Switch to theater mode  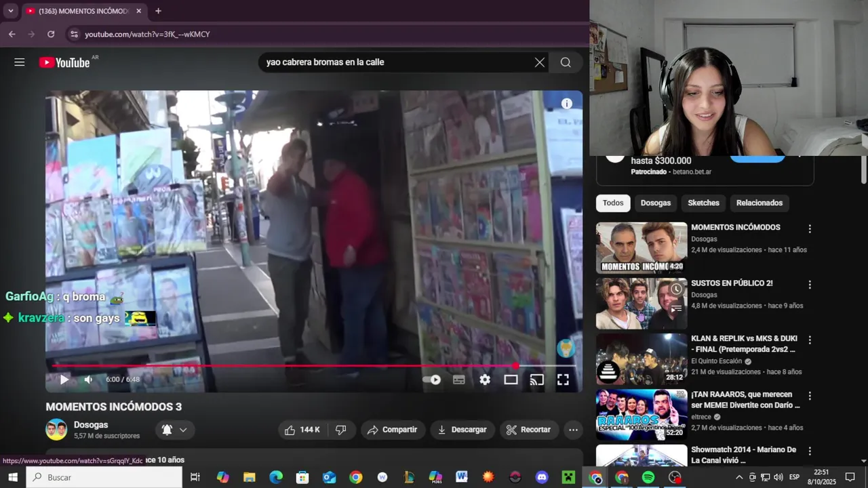coord(511,380)
